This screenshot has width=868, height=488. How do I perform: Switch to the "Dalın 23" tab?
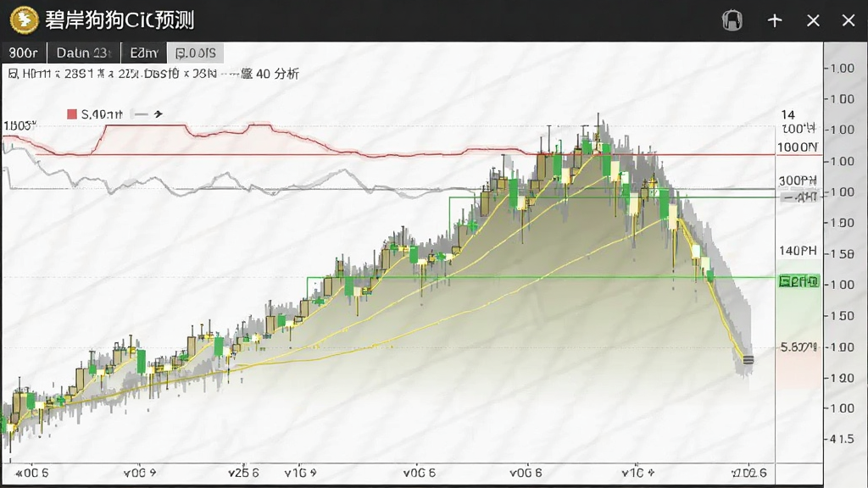(x=84, y=53)
